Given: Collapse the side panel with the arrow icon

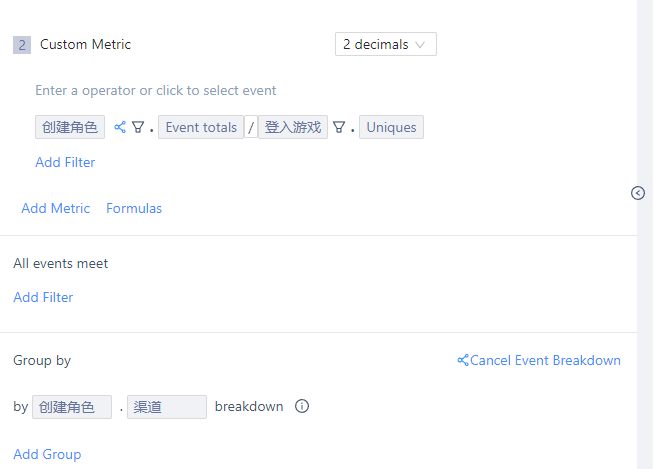Looking at the screenshot, I should tap(638, 193).
